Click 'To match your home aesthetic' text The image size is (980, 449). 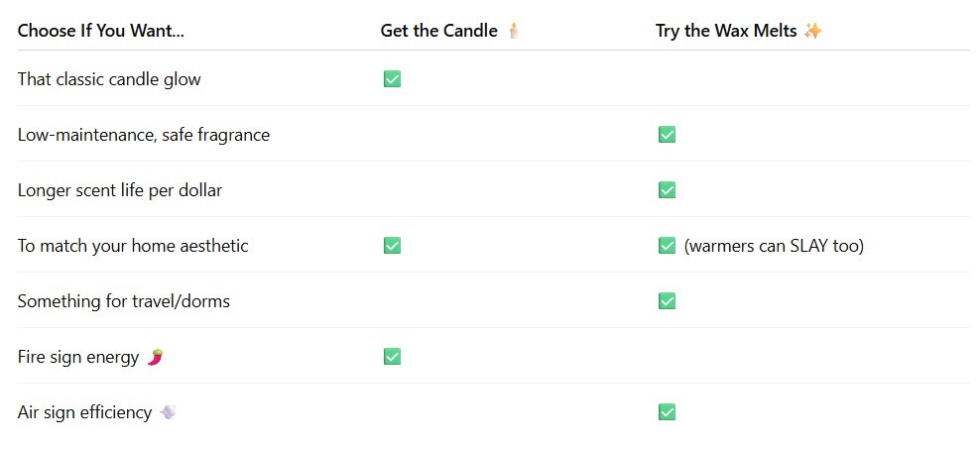click(x=133, y=246)
